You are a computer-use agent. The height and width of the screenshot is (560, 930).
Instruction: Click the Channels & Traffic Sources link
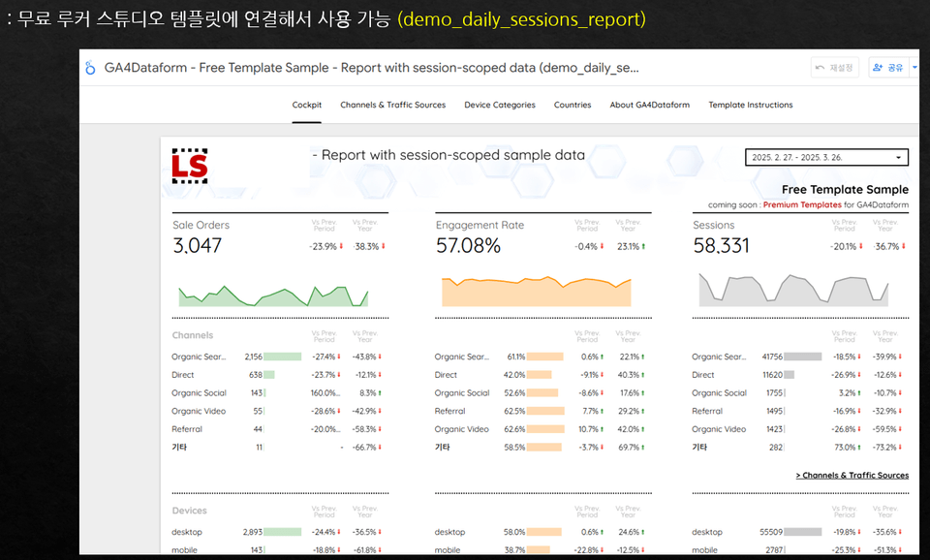click(852, 475)
